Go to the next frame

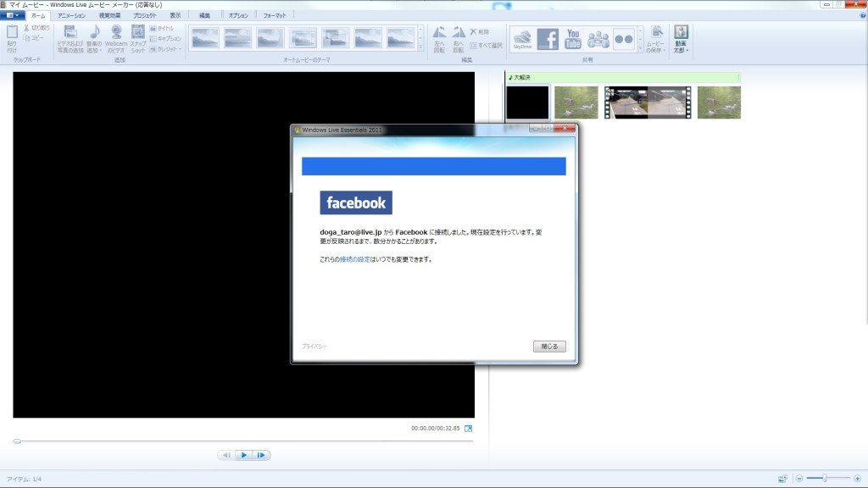pyautogui.click(x=261, y=455)
